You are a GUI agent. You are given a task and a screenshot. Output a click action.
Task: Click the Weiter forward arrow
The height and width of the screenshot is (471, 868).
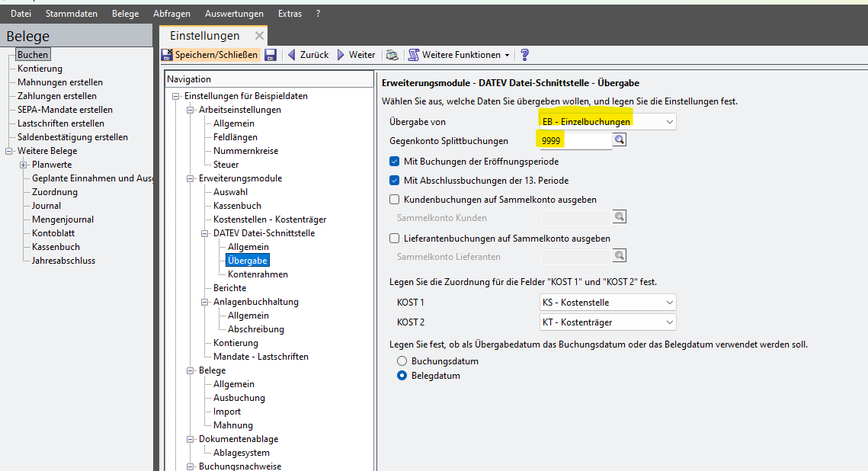[x=356, y=55]
